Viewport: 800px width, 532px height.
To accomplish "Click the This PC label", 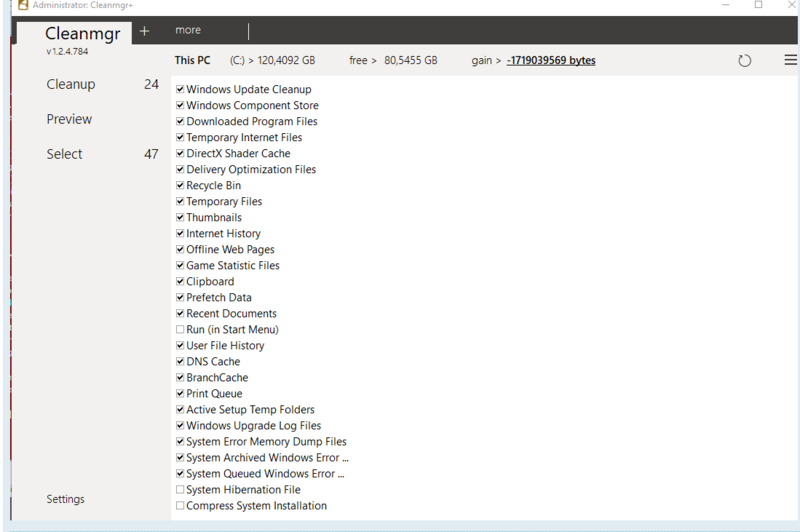I will [192, 60].
